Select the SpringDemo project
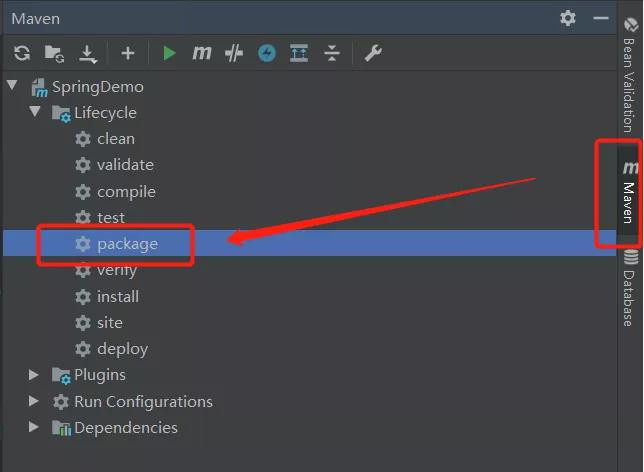This screenshot has width=644, height=472. pos(98,87)
